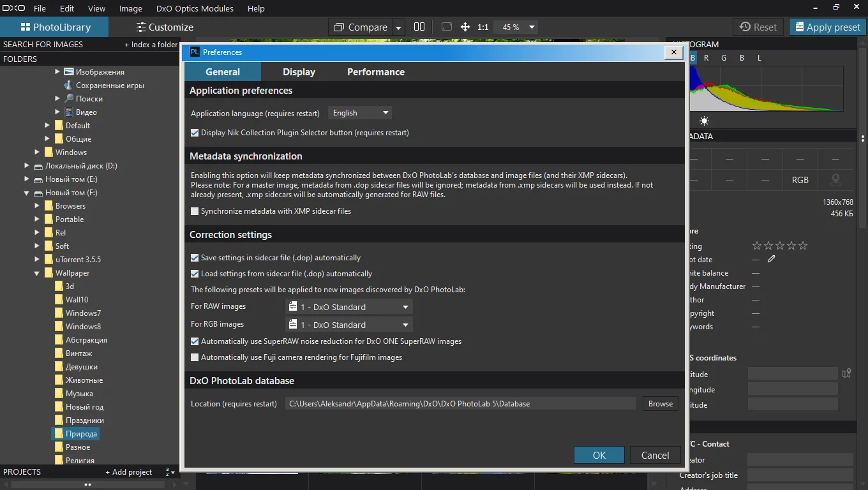Click the drive icon for Локальный диск (D:)
Screen dimensions: 868x490
pos(38,166)
